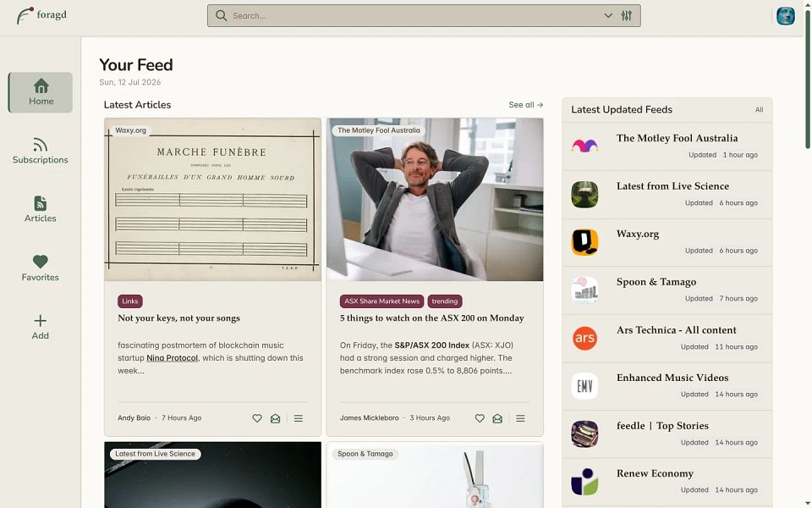The width and height of the screenshot is (812, 508).
Task: Mark Waxy.org article as read envelope icon
Action: (275, 418)
